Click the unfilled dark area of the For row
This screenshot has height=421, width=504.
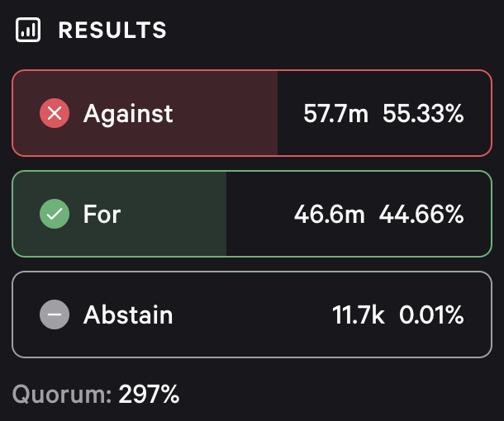258,215
